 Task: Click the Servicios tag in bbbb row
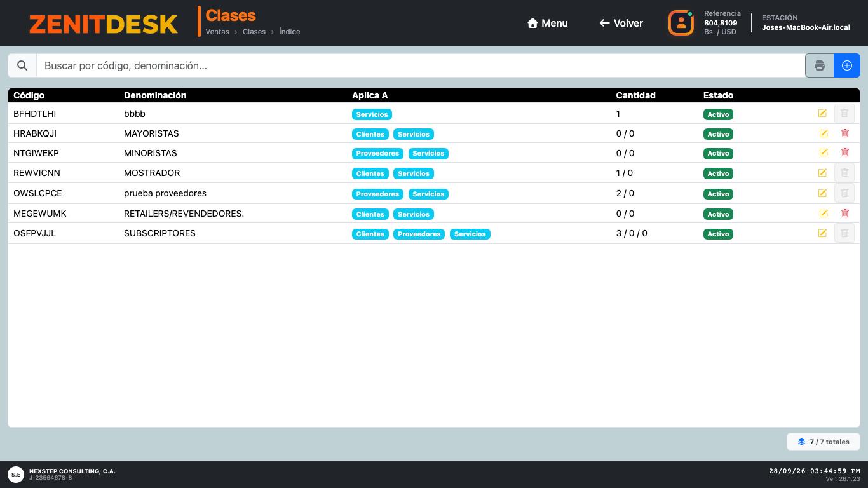click(372, 114)
